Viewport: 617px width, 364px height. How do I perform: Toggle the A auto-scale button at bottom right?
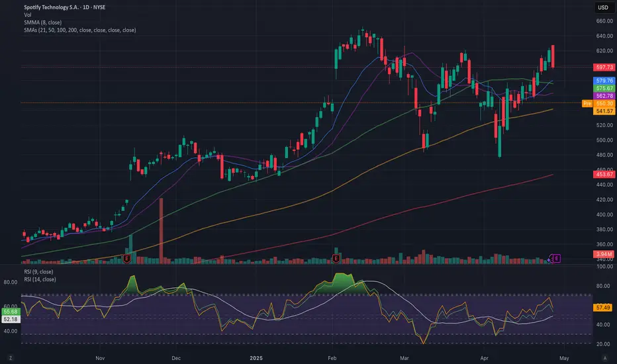click(x=605, y=358)
